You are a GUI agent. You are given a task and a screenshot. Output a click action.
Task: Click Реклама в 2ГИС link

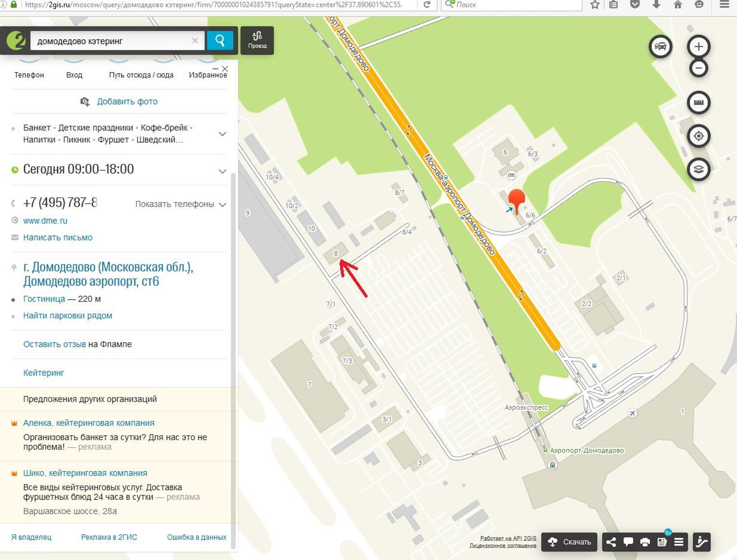(x=109, y=537)
